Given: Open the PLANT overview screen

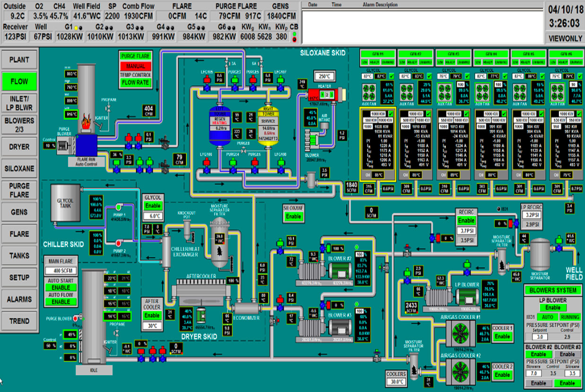Looking at the screenshot, I should pos(19,60).
